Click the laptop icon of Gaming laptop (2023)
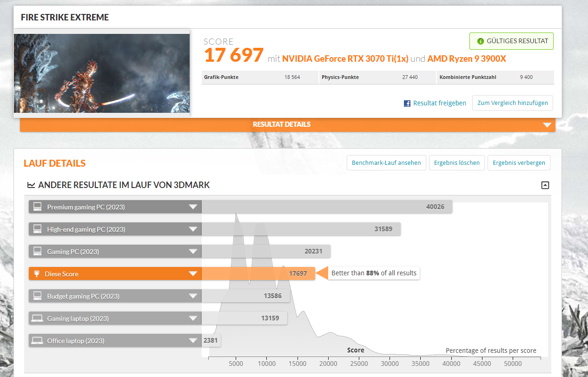588x377 pixels. (x=37, y=318)
